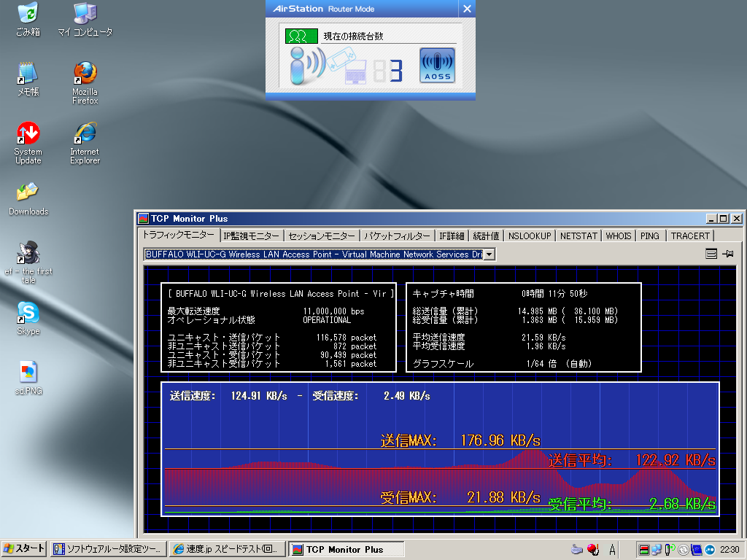Click the A input mode indicator

pyautogui.click(x=612, y=550)
